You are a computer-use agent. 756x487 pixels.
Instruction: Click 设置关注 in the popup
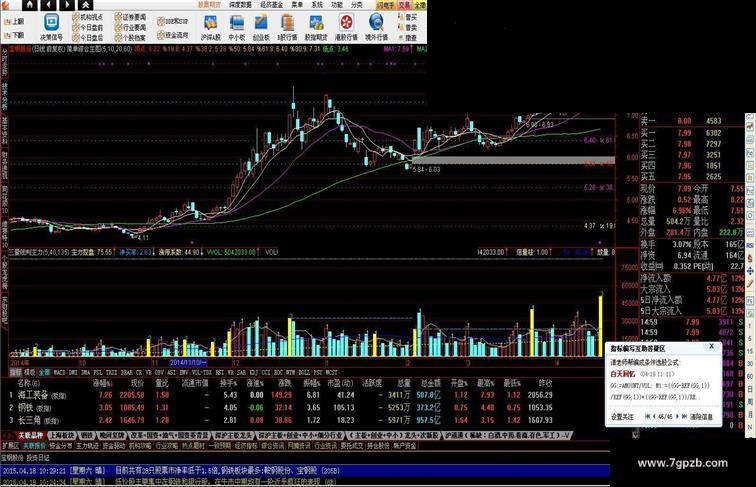pos(622,417)
